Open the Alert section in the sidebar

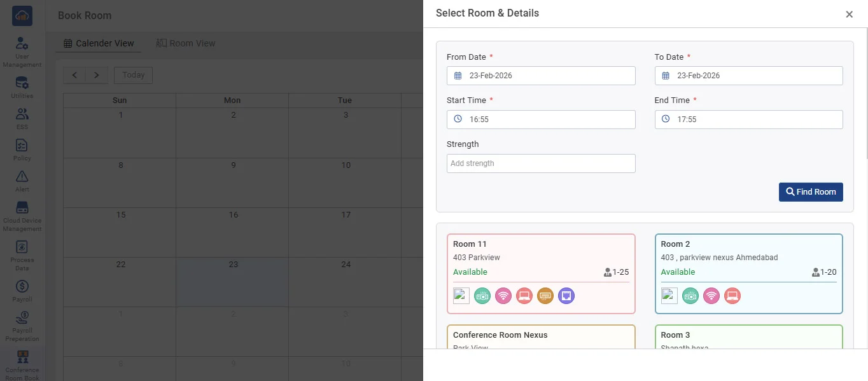pos(22,181)
